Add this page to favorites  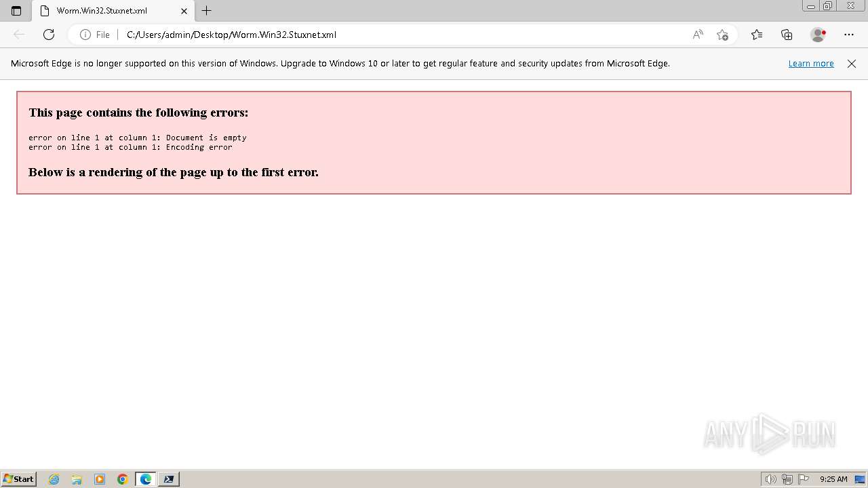722,35
